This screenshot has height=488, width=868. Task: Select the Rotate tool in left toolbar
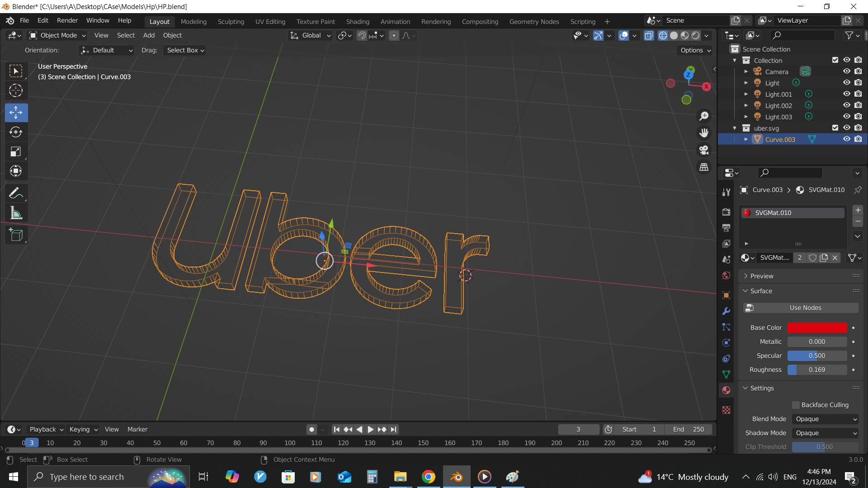[x=16, y=132]
